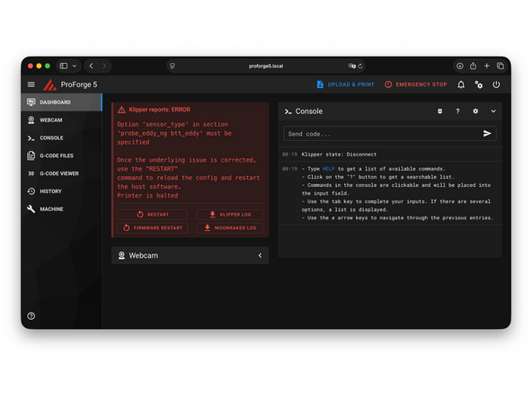
Task: Go to Dashboard in sidebar
Action: pos(61,102)
